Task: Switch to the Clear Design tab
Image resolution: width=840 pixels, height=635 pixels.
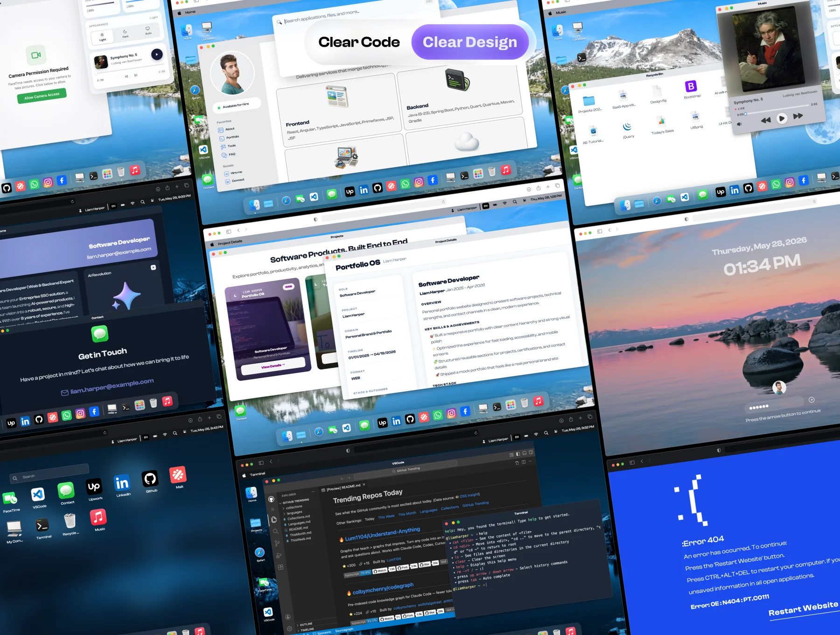Action: [x=470, y=42]
